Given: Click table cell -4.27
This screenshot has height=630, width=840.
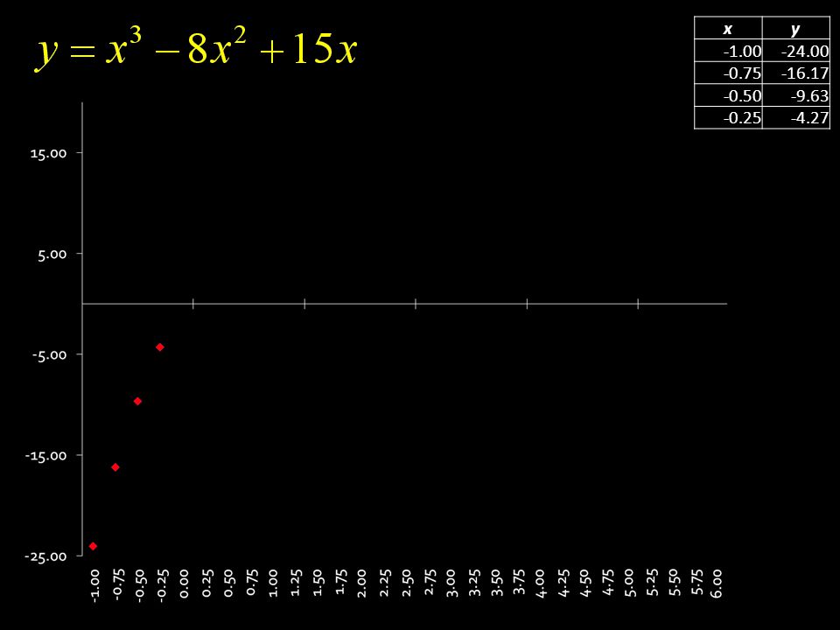Looking at the screenshot, I should pos(795,117).
